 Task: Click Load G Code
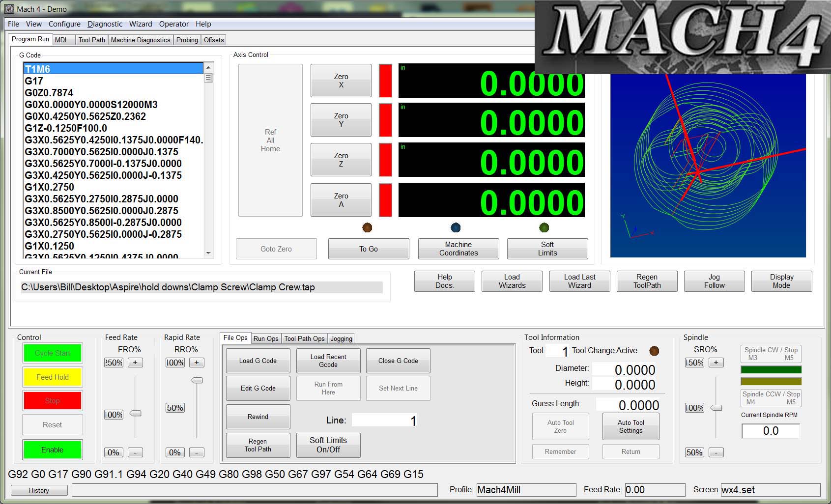(258, 361)
